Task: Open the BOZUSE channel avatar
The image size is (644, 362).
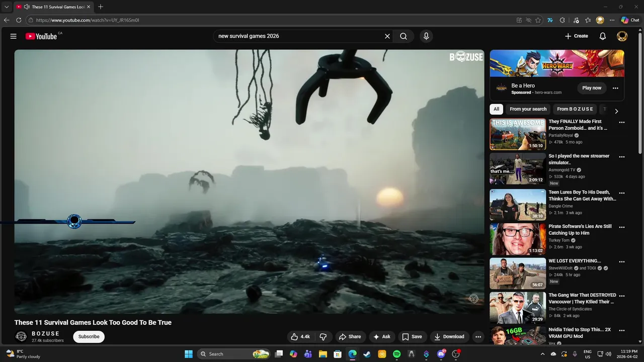Action: [x=21, y=336]
